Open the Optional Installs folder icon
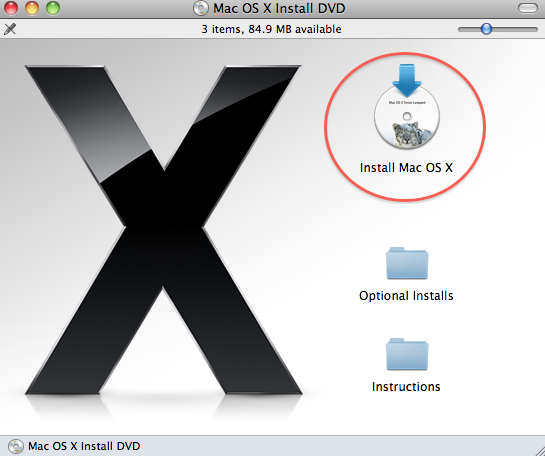 point(407,263)
